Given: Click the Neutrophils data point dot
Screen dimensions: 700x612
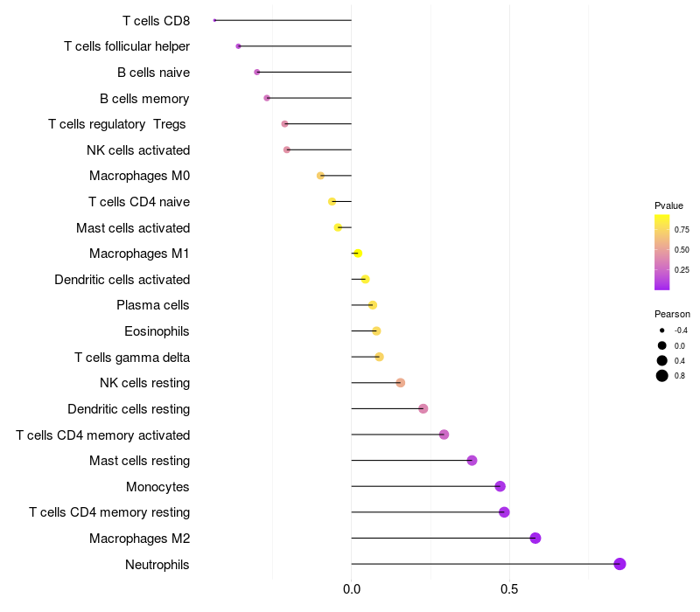Looking at the screenshot, I should coord(619,564).
